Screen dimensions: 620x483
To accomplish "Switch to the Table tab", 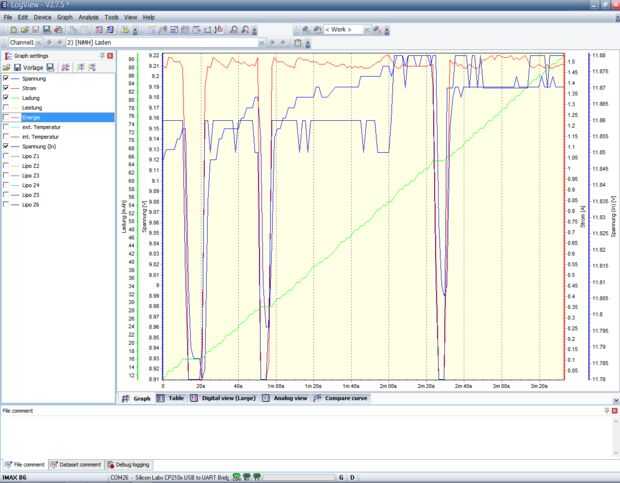I will click(171, 398).
